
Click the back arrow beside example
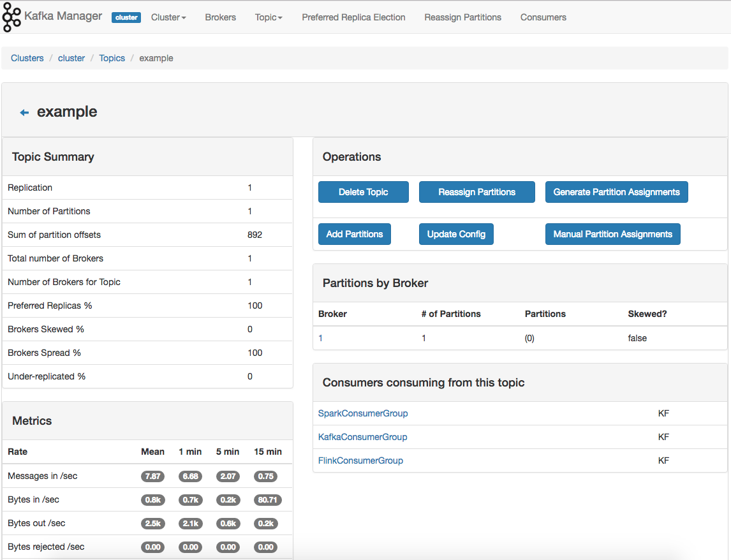pos(24,113)
